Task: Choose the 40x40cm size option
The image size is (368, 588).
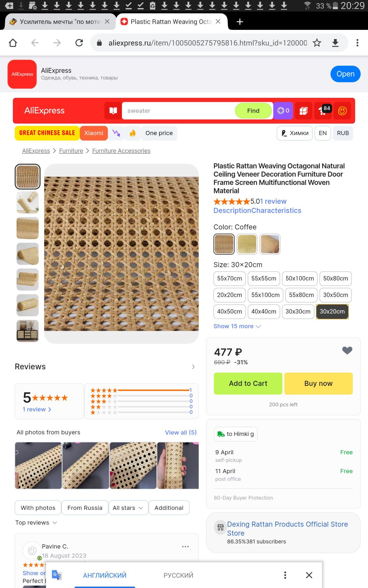Action: [264, 312]
